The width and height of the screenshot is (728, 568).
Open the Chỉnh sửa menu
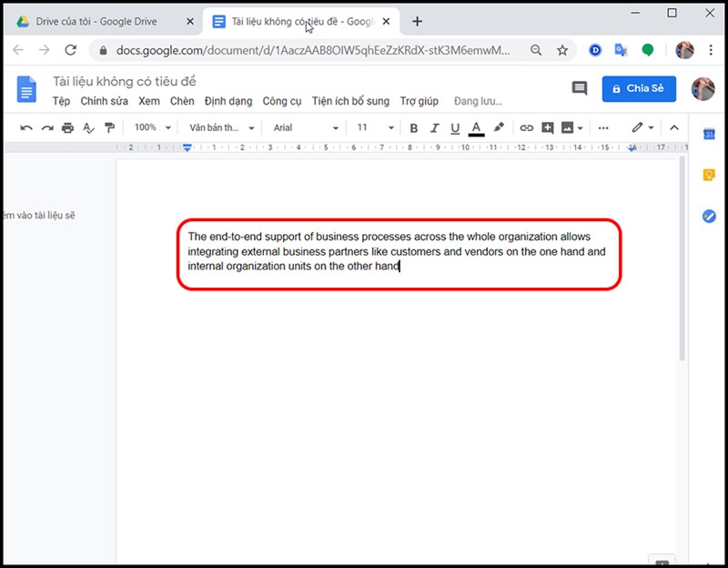[104, 101]
